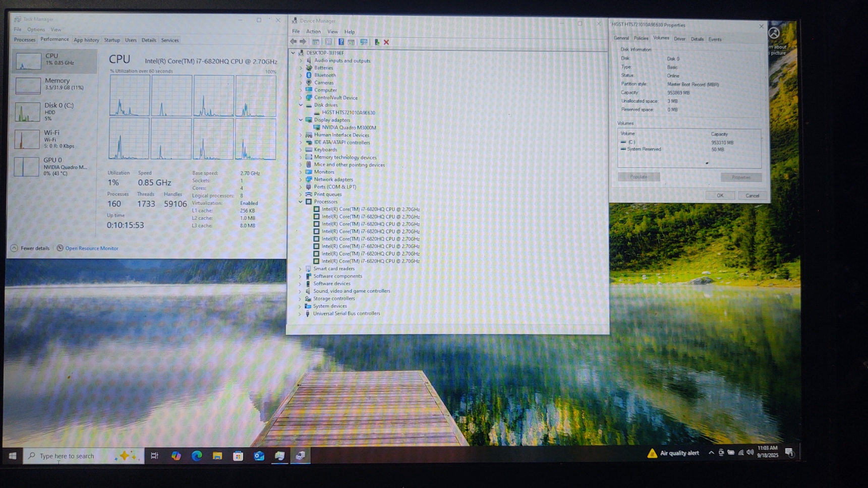The image size is (868, 488).
Task: Click the Update driver toolbar icon
Action: (377, 42)
